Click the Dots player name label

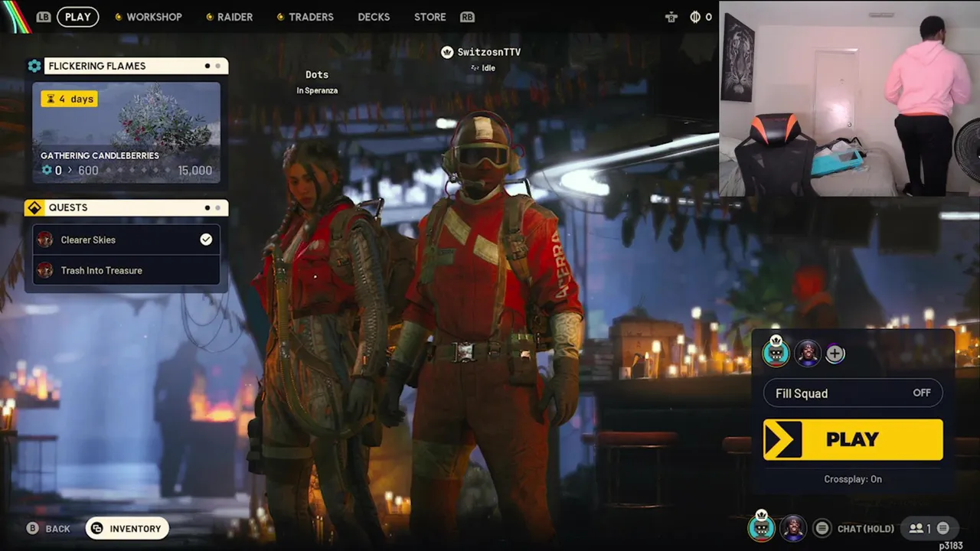pyautogui.click(x=317, y=74)
